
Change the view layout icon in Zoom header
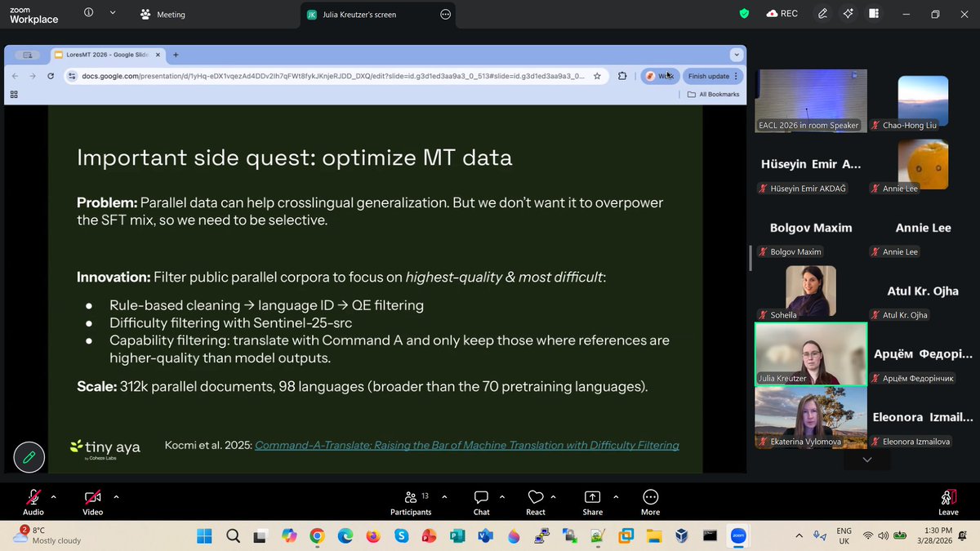874,14
